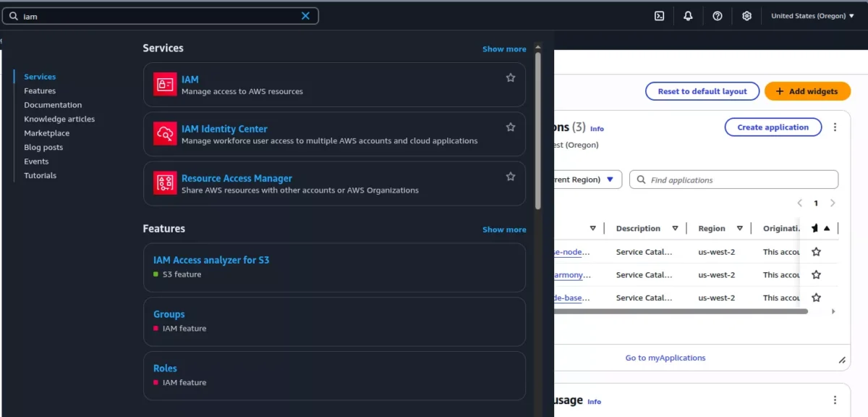This screenshot has width=868, height=417.
Task: Favorite the IAM service with the star
Action: 510,77
